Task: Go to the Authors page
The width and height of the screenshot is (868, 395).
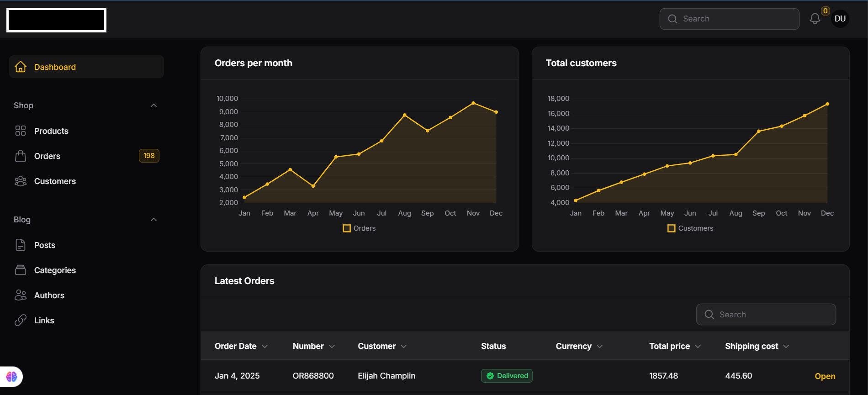Action: pyautogui.click(x=49, y=295)
